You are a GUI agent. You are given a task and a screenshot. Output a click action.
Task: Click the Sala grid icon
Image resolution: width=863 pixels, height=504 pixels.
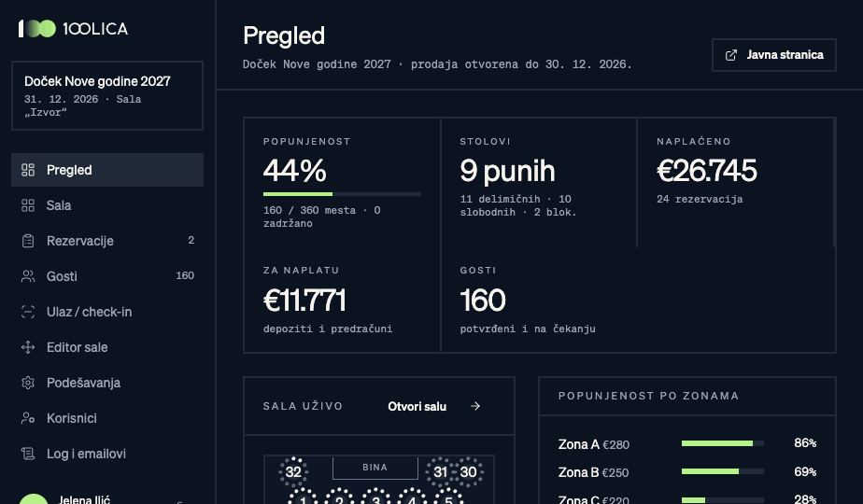tap(28, 205)
